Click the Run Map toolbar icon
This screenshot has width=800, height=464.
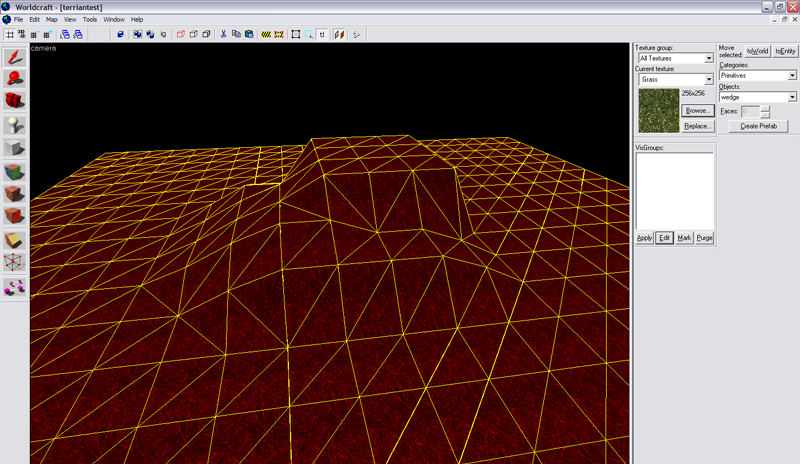[357, 34]
